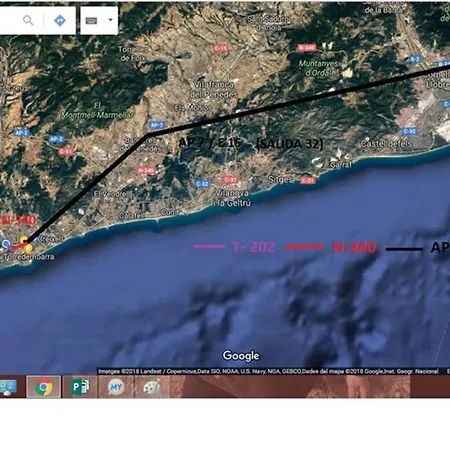Screen dimensions: 450x450
Task: Click the magnifying glass search icon
Action: tap(28, 20)
